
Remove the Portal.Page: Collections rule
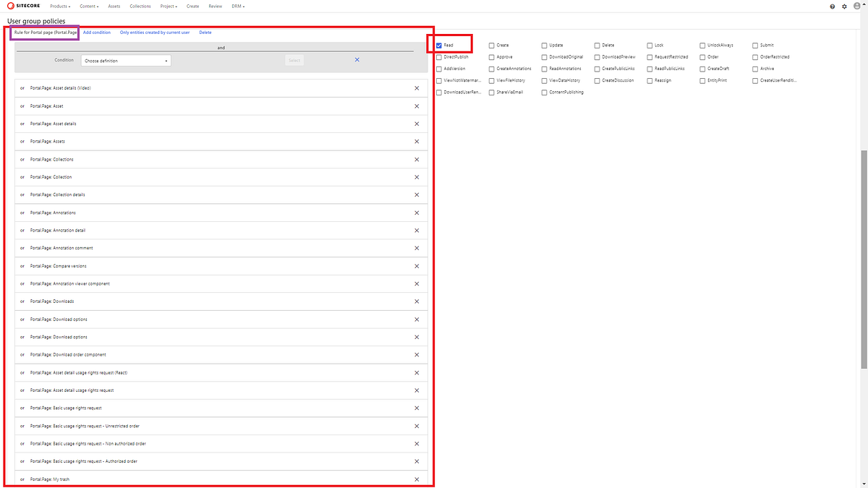click(x=417, y=159)
